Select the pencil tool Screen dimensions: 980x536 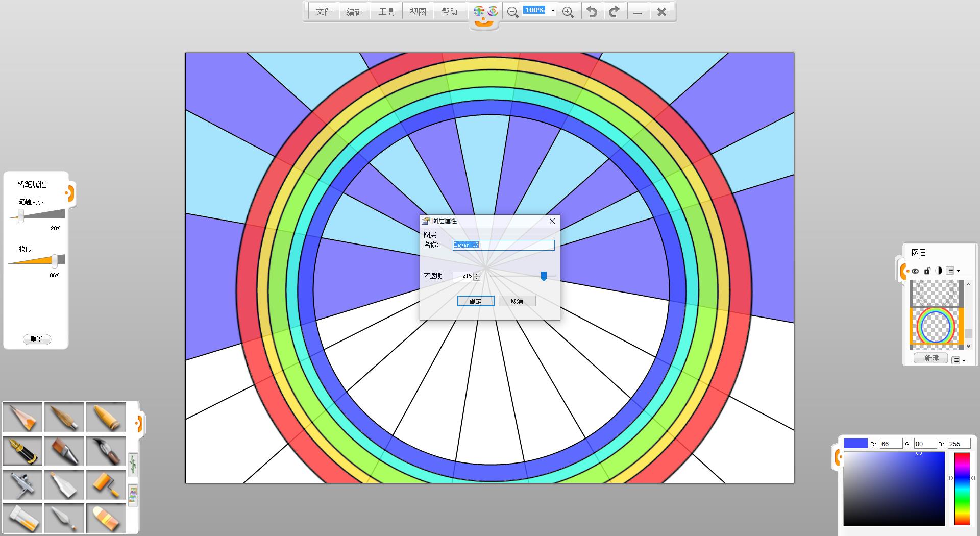click(x=22, y=417)
